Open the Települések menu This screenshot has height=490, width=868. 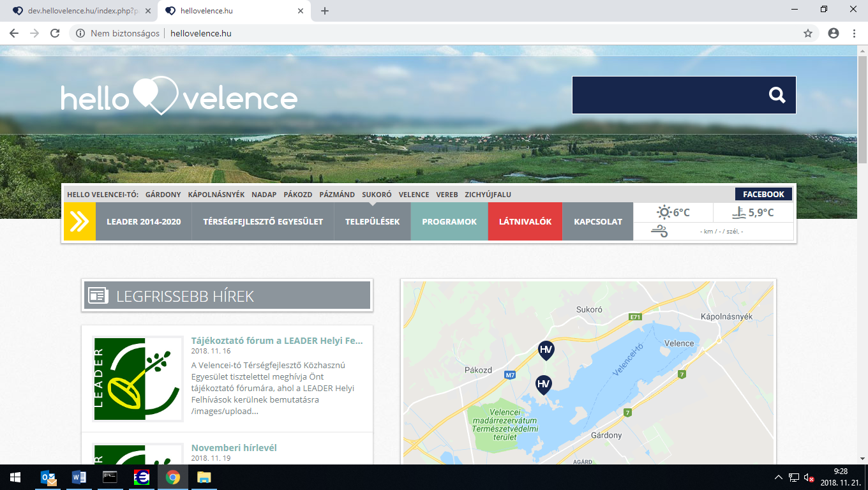tap(373, 221)
